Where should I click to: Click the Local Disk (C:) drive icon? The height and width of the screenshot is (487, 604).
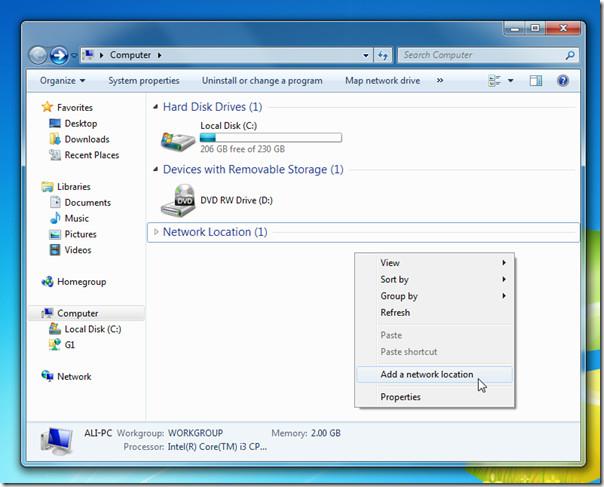pos(178,139)
